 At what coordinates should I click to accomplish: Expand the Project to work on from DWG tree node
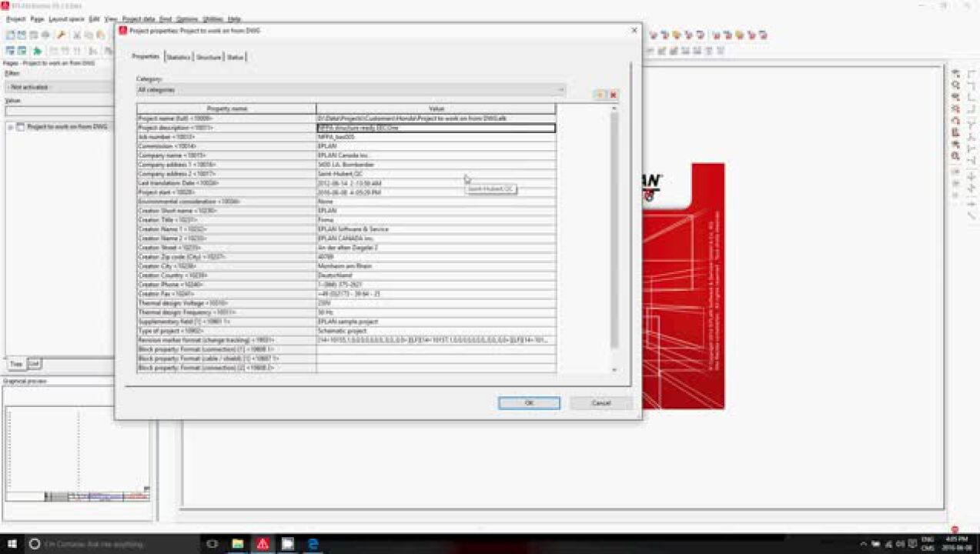[11, 127]
